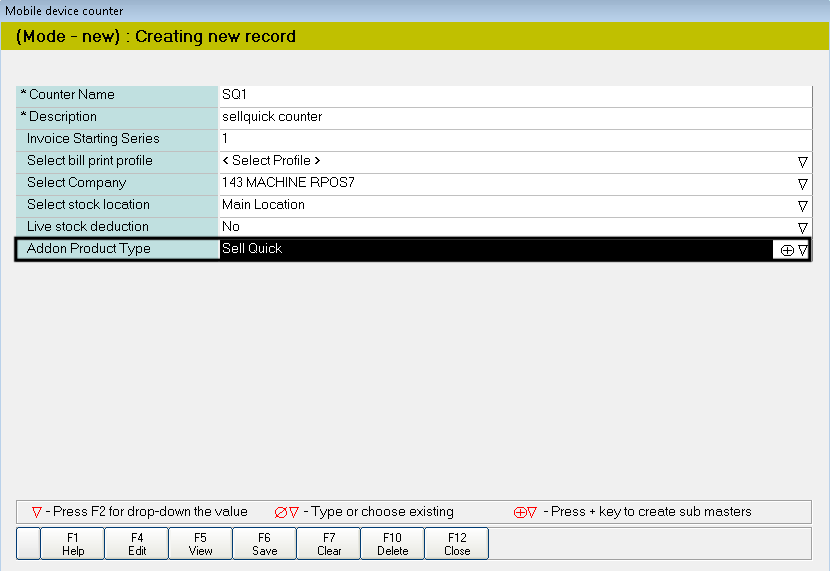830x571 pixels.
Task: Click the 'Select Company' label
Action: [x=76, y=183]
